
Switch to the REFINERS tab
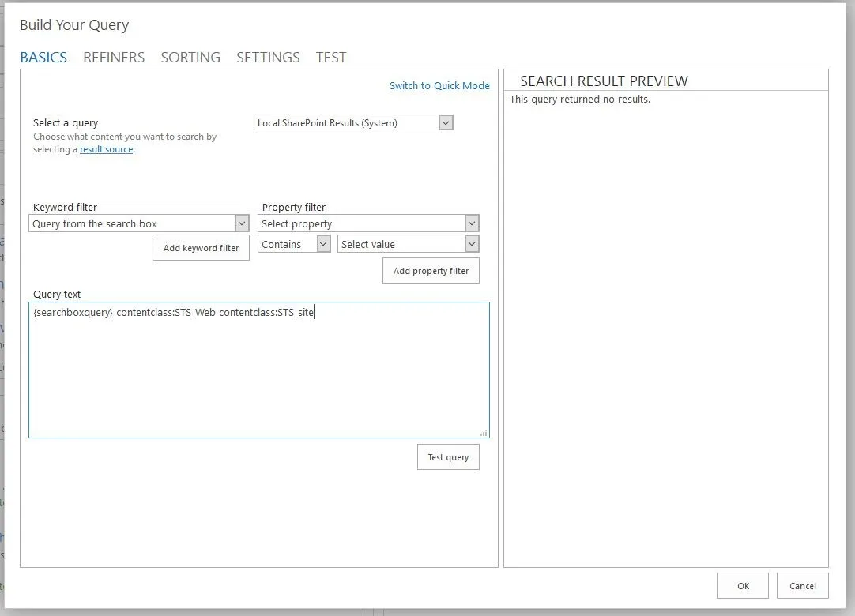click(114, 58)
